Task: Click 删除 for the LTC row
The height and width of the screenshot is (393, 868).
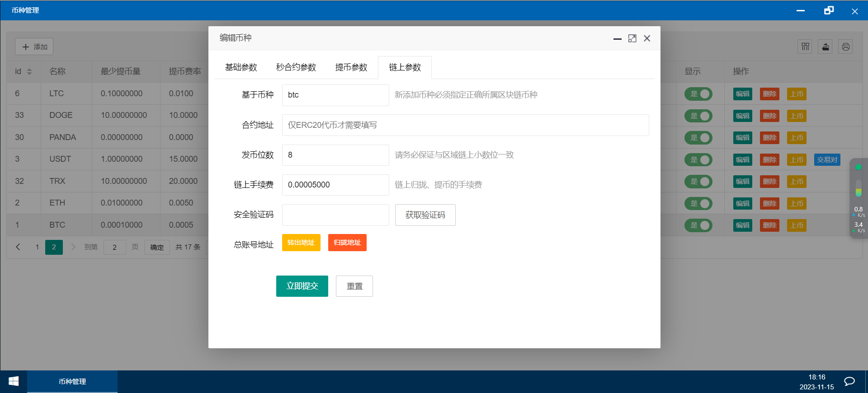Action: (769, 94)
